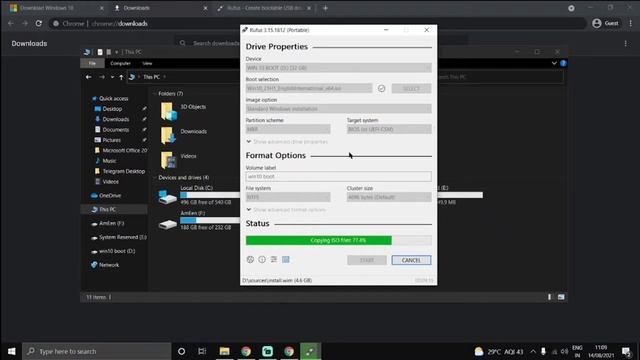The width and height of the screenshot is (640, 360).
Task: Select the 3D Objects folder icon
Action: tap(169, 111)
